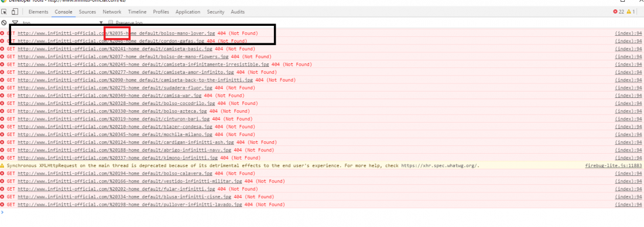Viewport: 644px width, 227px height.
Task: Open the Timeline tab
Action: click(137, 12)
